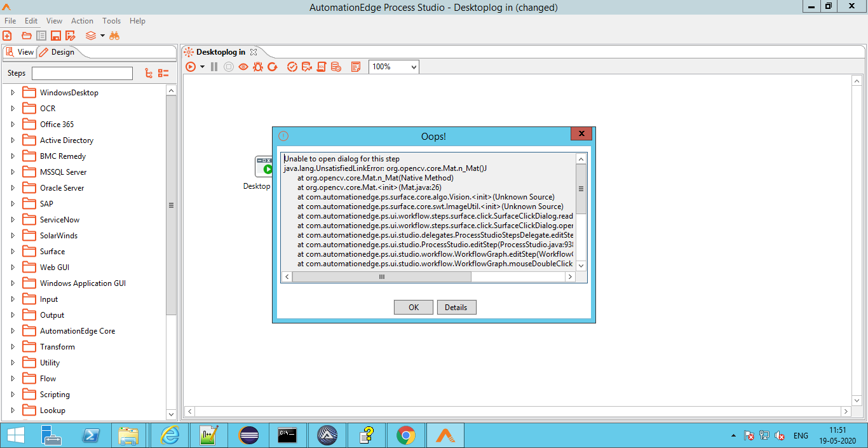Click the checkmark verify icon
The image size is (868, 448).
pos(292,67)
